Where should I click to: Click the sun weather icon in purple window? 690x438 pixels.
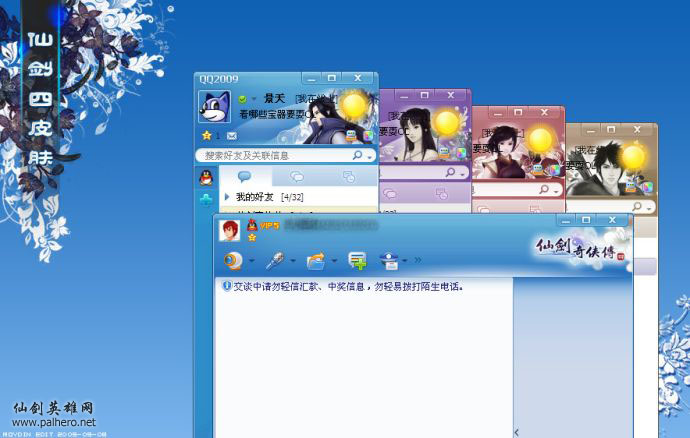[x=447, y=123]
